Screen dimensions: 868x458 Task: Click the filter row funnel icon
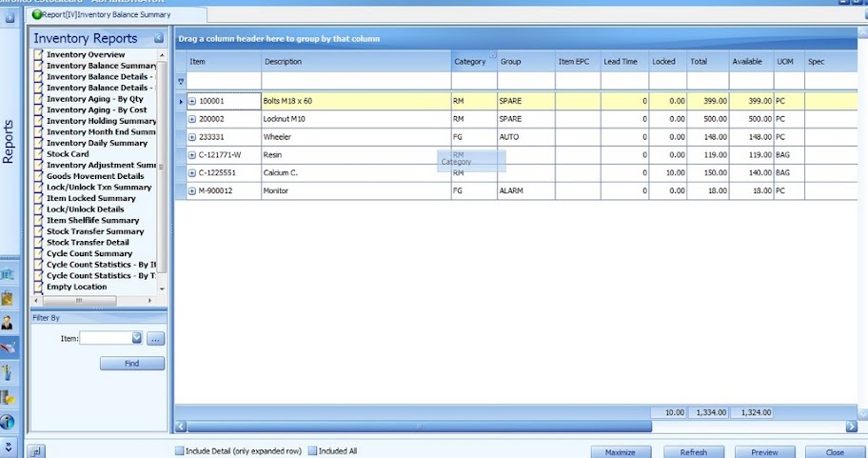click(181, 81)
